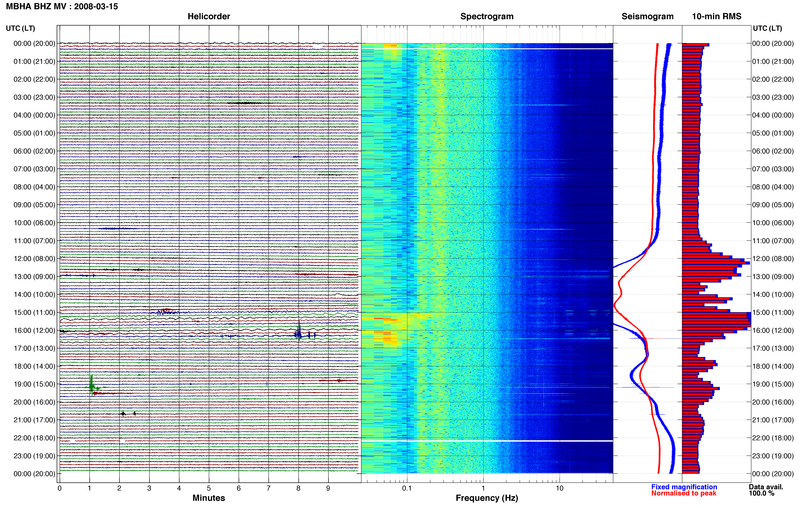Click the pair of black spikes after 20:00 on helicorder
812x508 pixels.
pos(128,414)
